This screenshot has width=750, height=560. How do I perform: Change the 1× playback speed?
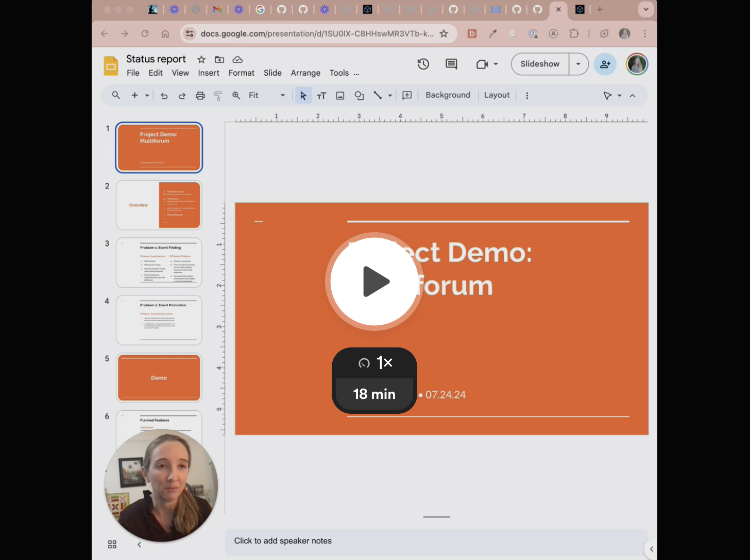[x=374, y=363]
